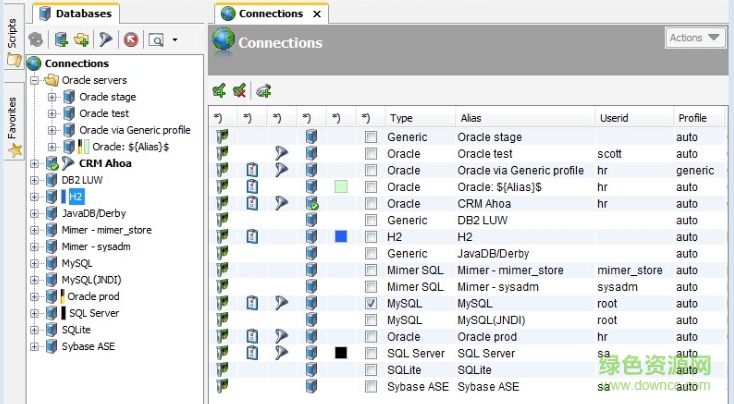Collapse the Oracle servers folder node
The height and width of the screenshot is (404, 734).
point(36,80)
